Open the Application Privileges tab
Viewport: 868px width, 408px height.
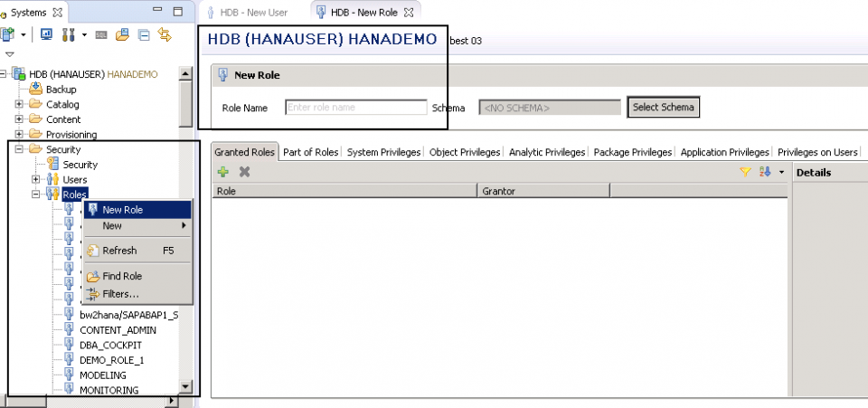click(724, 152)
